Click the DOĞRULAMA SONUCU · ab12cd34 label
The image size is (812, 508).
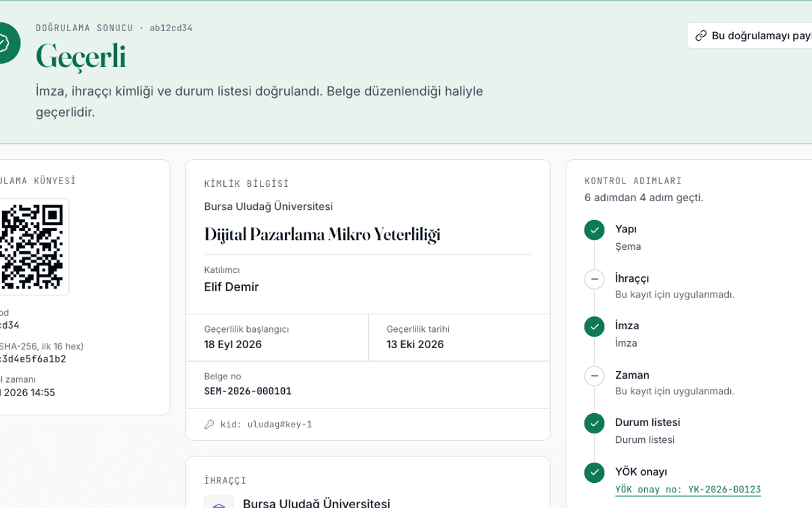click(x=114, y=28)
